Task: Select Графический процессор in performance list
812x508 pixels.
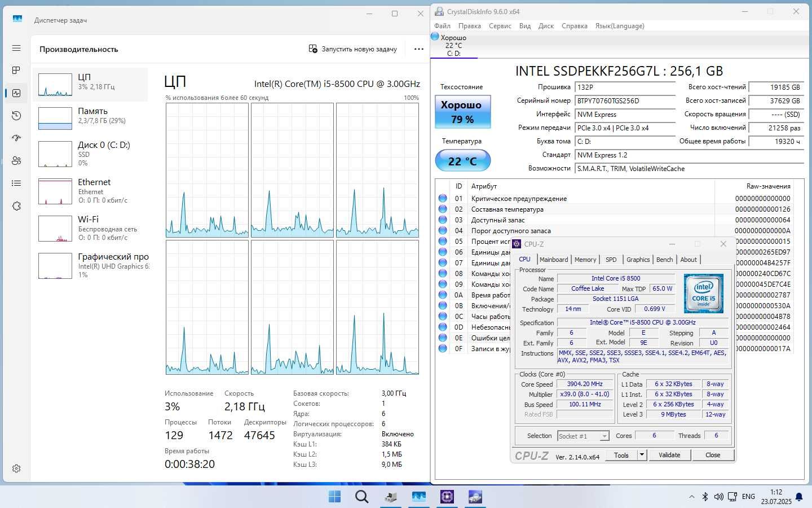Action: 90,265
